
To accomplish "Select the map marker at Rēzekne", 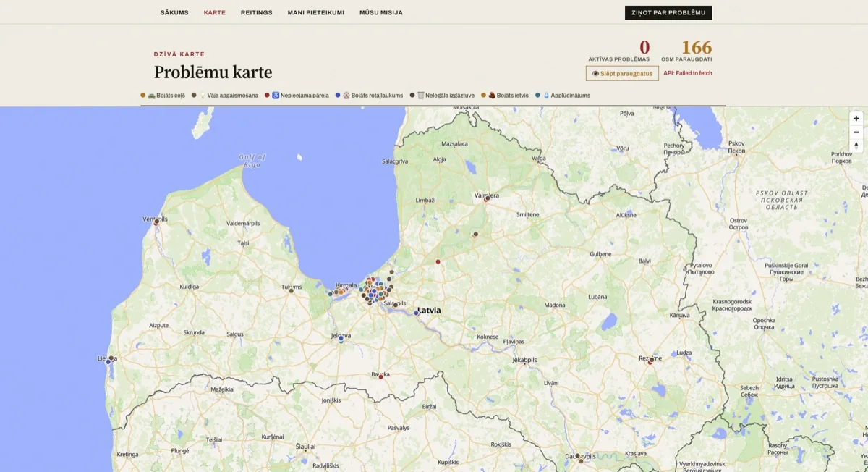I will [650, 361].
